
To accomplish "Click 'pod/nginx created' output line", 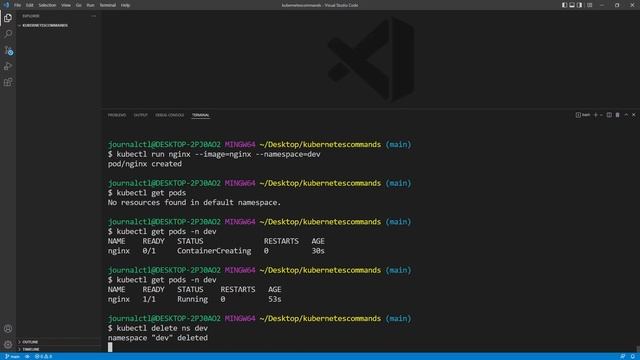I will (x=145, y=164).
